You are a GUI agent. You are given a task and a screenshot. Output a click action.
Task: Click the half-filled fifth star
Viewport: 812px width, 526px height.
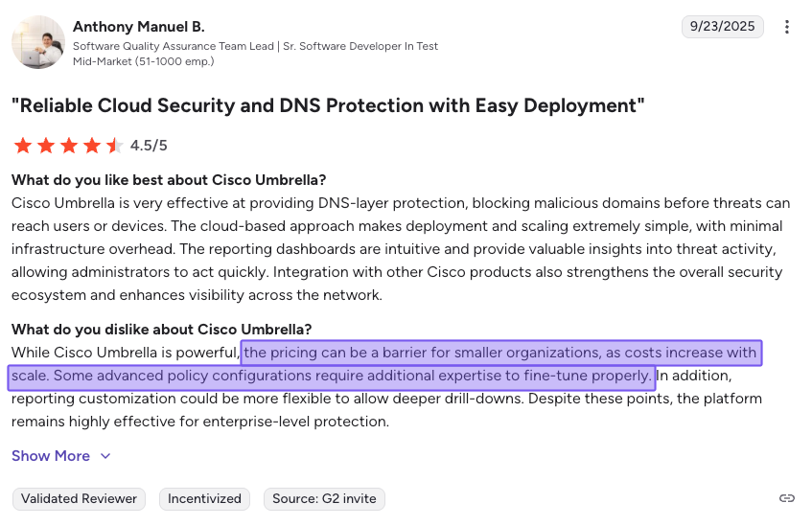click(x=114, y=146)
